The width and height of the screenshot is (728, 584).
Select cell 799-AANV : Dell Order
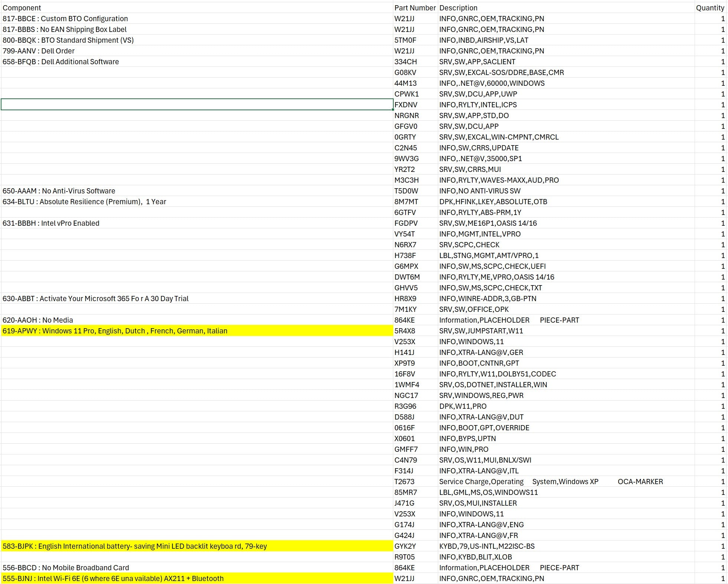[197, 51]
